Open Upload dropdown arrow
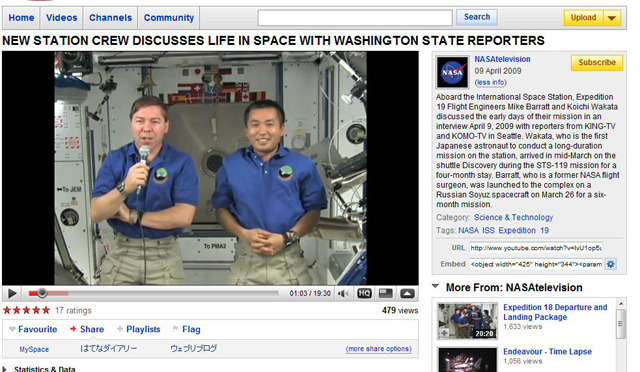 click(612, 18)
